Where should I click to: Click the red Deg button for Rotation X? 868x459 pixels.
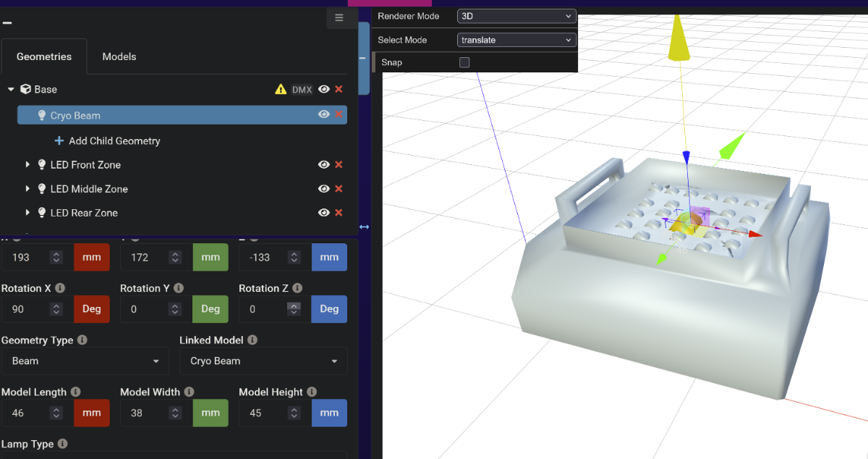[x=92, y=309]
